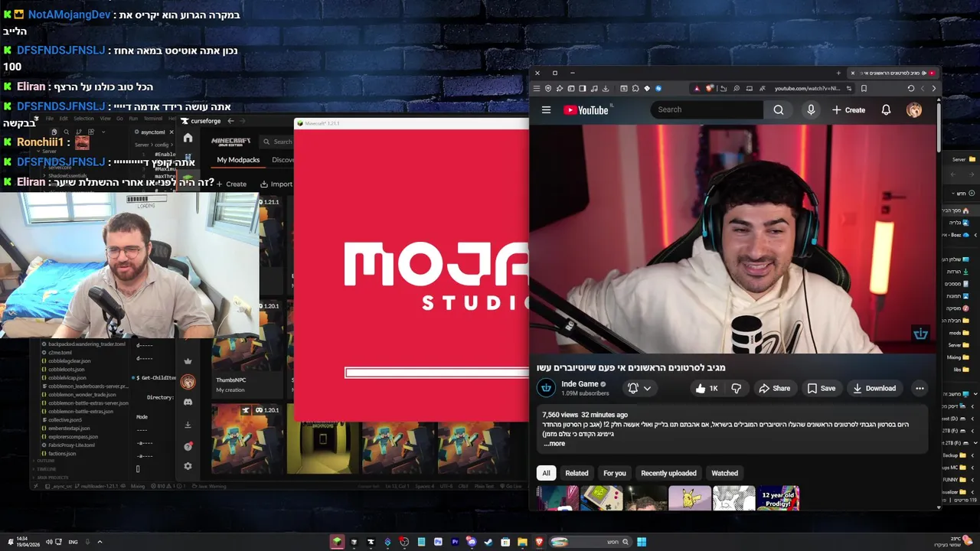Open CurseForge settings gear icon
The image size is (980, 551).
point(188,466)
